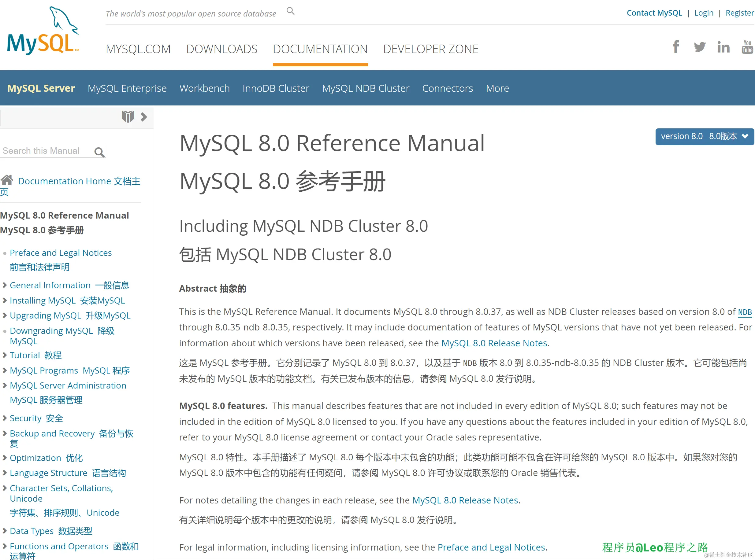755x560 pixels.
Task: Click the world's most popular database search field
Action: coord(191,13)
